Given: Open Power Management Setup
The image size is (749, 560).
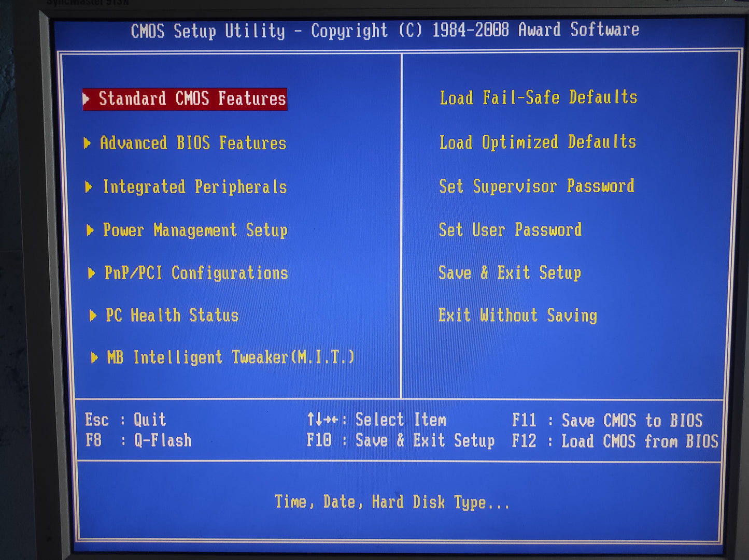Looking at the screenshot, I should click(x=195, y=230).
